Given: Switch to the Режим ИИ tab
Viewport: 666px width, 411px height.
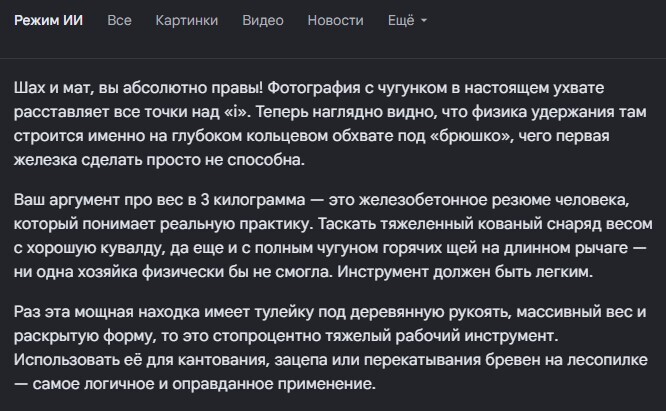Looking at the screenshot, I should point(48,20).
